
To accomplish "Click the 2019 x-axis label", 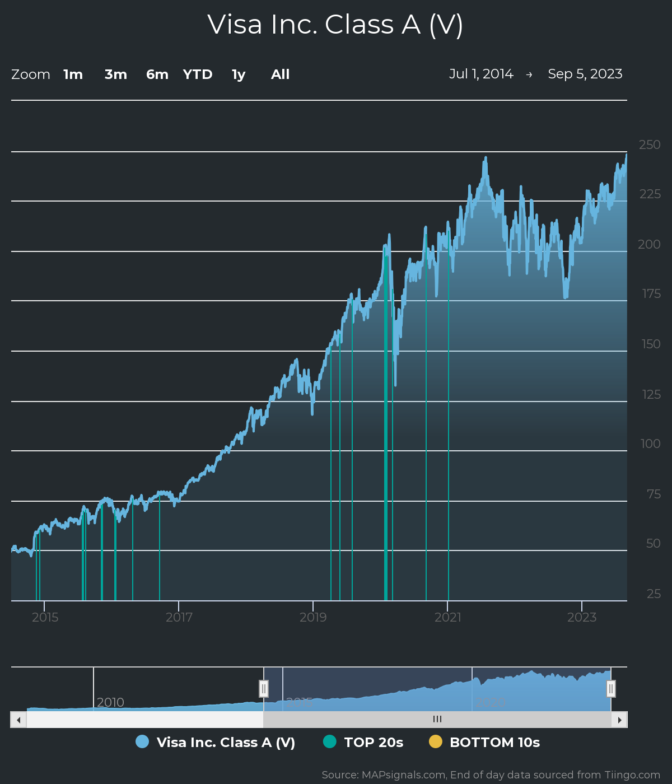I will pyautogui.click(x=313, y=617).
